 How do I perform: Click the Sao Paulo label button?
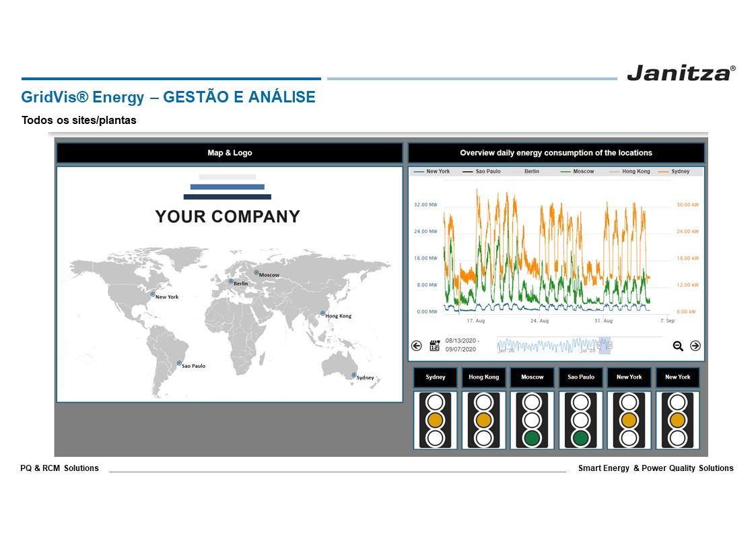(580, 377)
